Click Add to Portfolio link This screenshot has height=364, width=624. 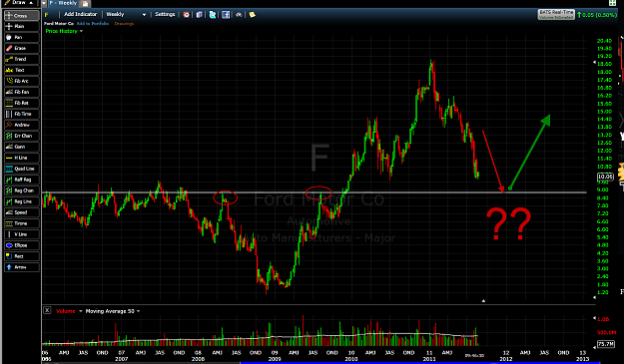93,24
